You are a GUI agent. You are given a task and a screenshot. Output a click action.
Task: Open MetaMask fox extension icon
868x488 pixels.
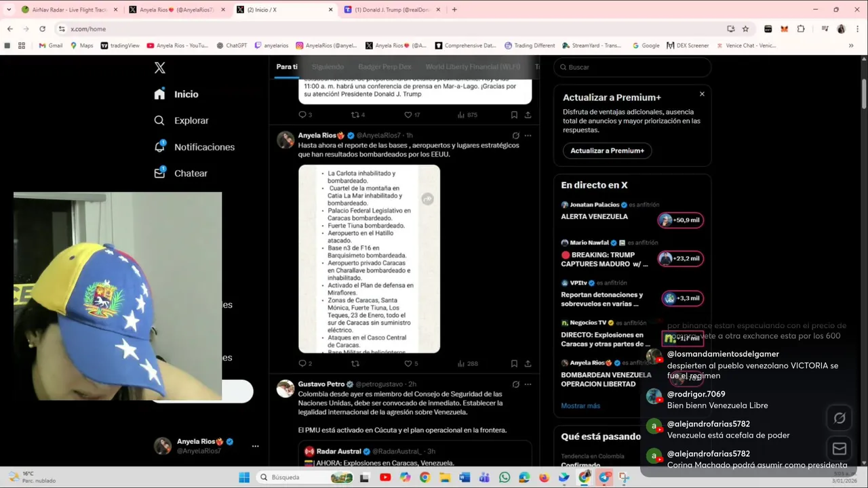pyautogui.click(x=785, y=29)
